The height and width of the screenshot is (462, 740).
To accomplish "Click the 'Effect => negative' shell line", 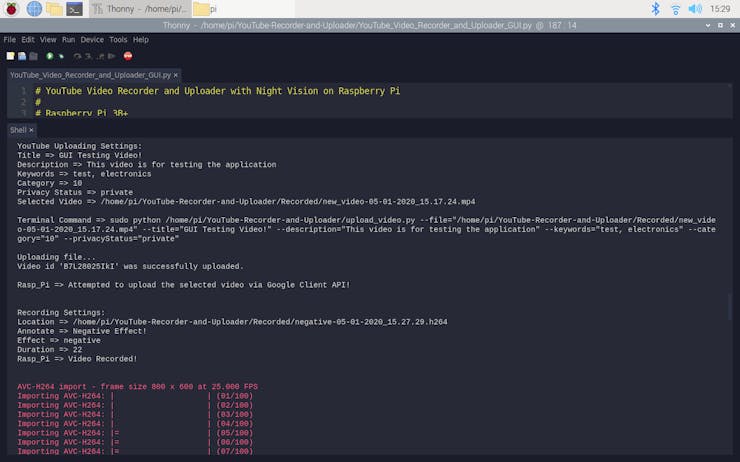I will [x=59, y=340].
